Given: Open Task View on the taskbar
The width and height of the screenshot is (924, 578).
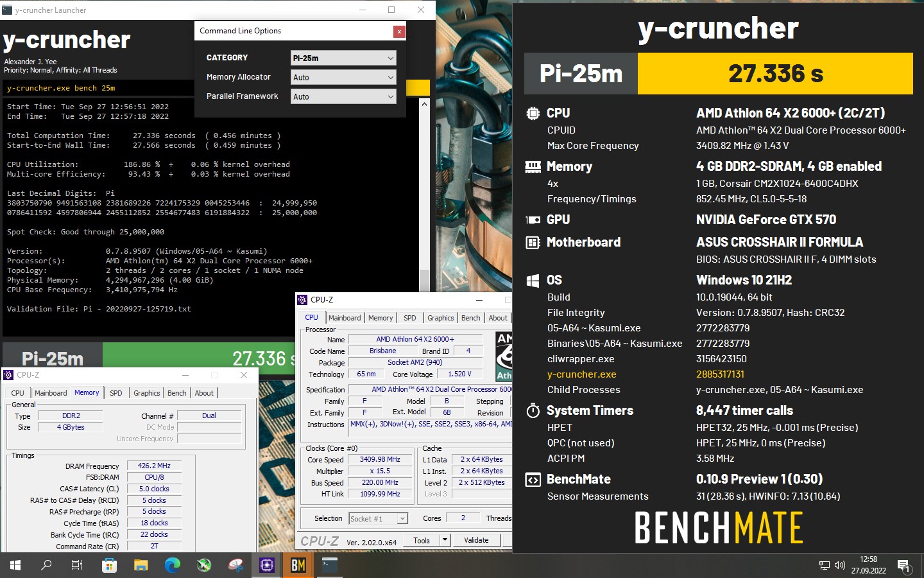Looking at the screenshot, I should click(77, 565).
